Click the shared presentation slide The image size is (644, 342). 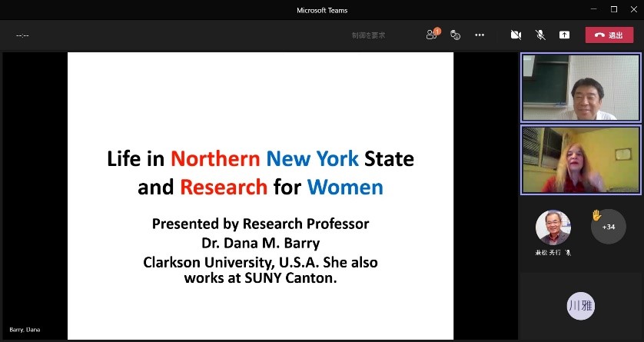261,195
